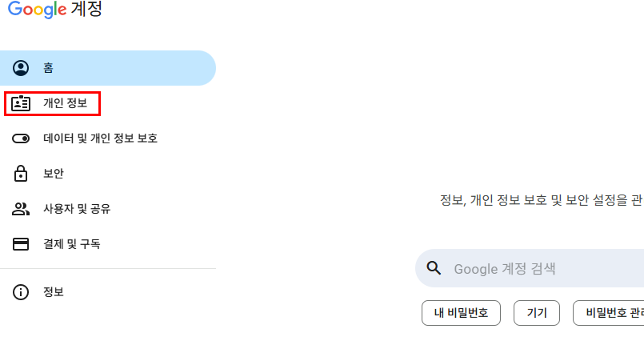
Task: Click the padlock icon for 보안
Action: click(21, 174)
